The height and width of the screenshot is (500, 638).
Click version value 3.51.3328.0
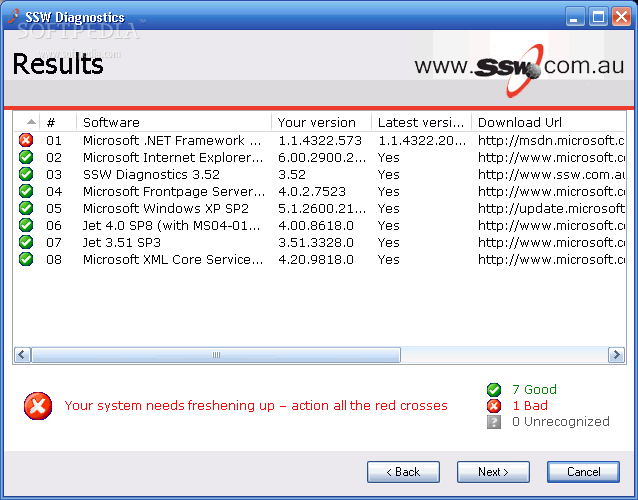[316, 243]
